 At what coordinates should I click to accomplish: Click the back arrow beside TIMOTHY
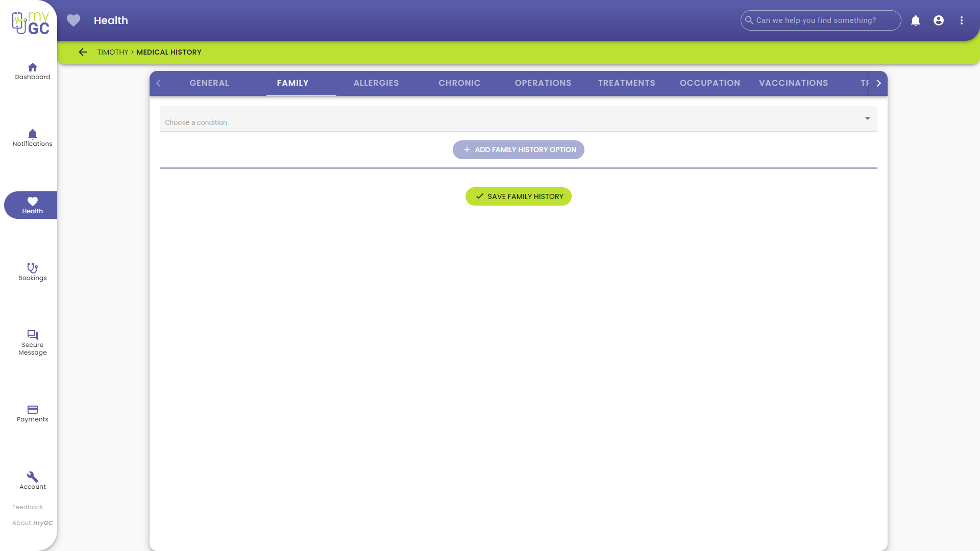point(83,52)
